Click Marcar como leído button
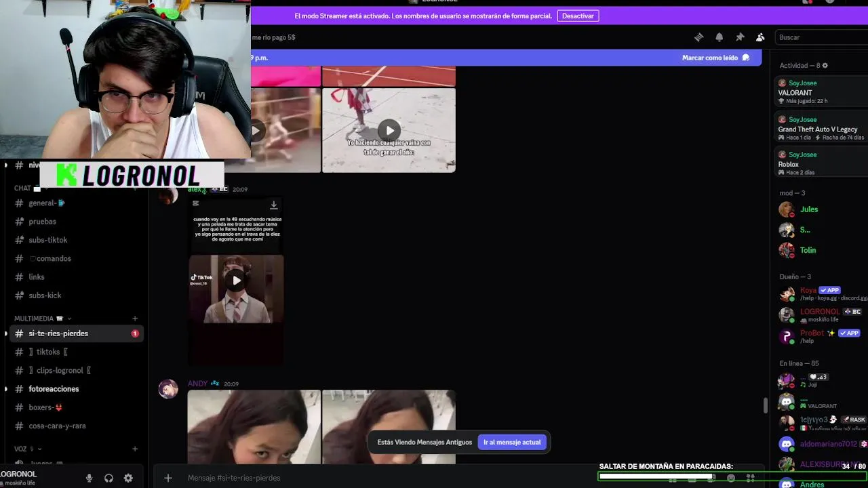 715,58
